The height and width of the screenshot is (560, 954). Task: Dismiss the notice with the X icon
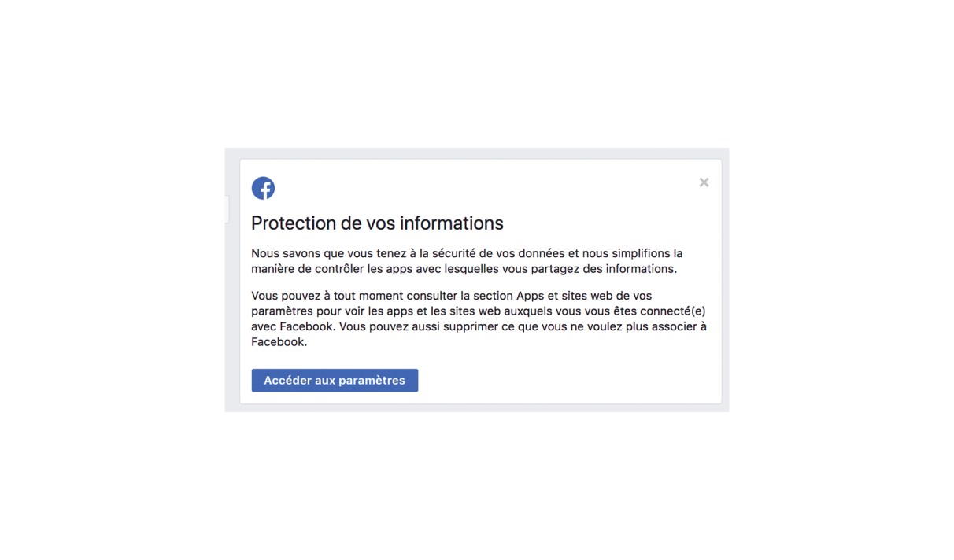704,182
